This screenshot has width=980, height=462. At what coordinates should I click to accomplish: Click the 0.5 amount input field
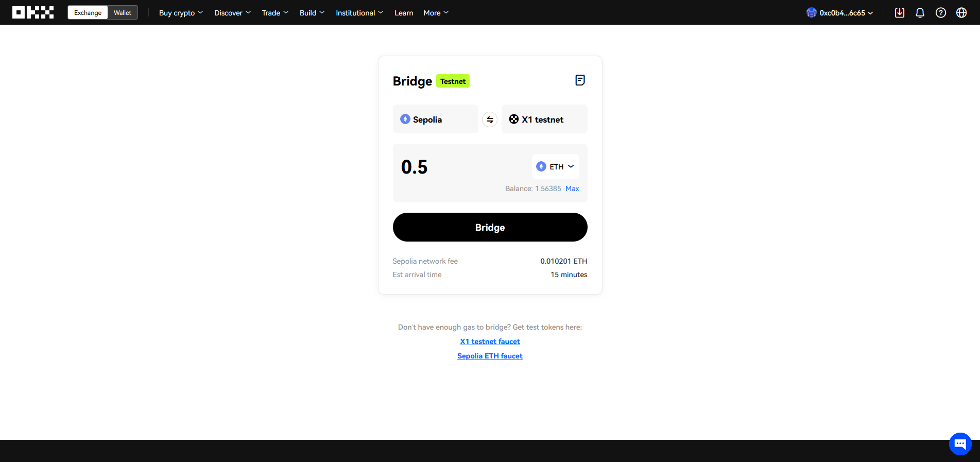458,167
